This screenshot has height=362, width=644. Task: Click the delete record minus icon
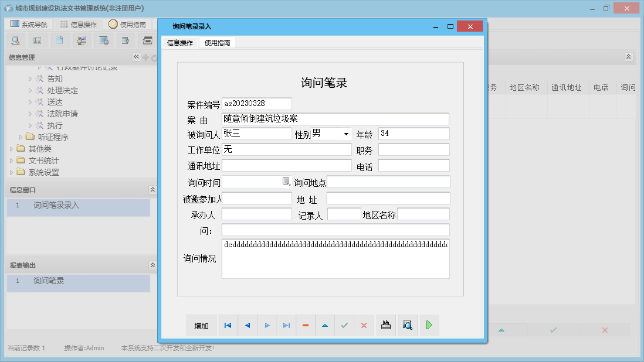(306, 325)
